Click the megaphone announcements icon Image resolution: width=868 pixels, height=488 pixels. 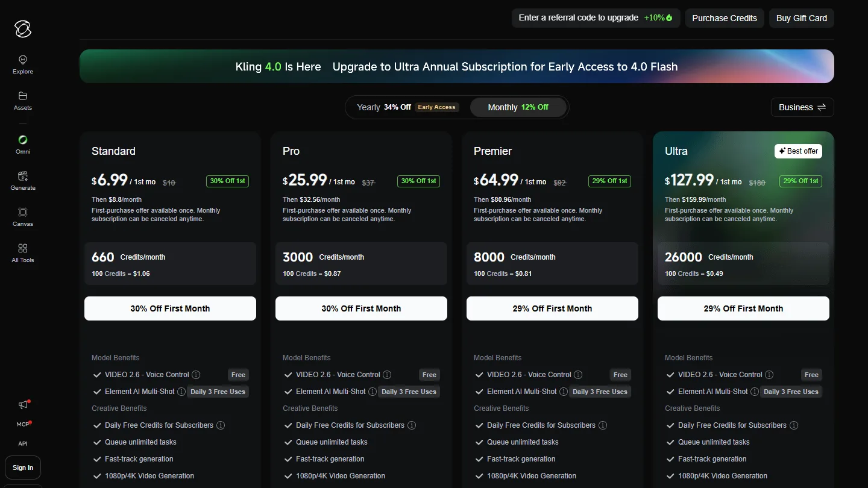pos(23,405)
